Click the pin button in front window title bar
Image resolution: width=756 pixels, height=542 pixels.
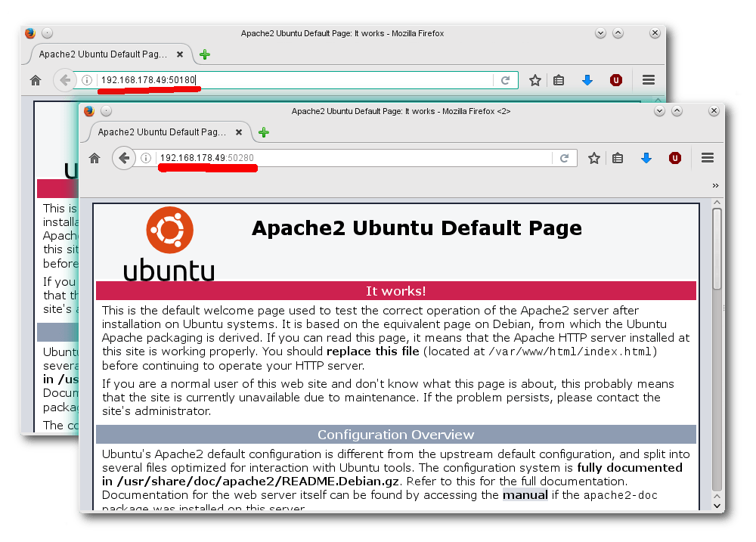click(x=106, y=111)
